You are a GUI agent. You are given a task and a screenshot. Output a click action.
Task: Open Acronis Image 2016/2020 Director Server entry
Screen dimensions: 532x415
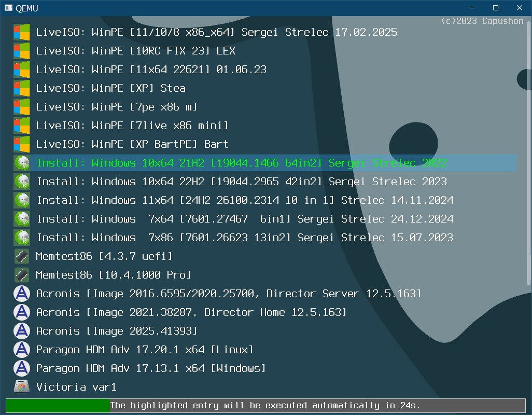tap(229, 294)
